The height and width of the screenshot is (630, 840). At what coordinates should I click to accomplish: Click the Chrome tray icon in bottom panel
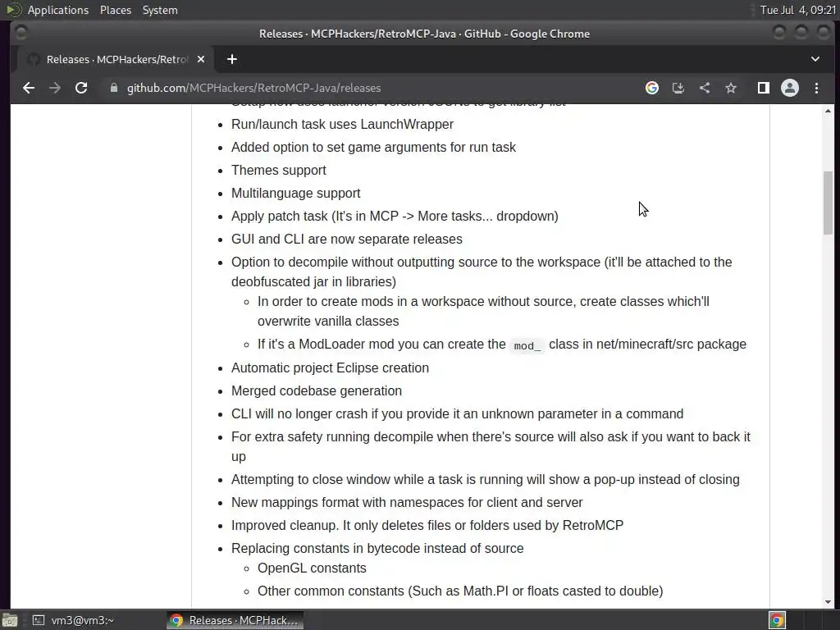pyautogui.click(x=777, y=620)
